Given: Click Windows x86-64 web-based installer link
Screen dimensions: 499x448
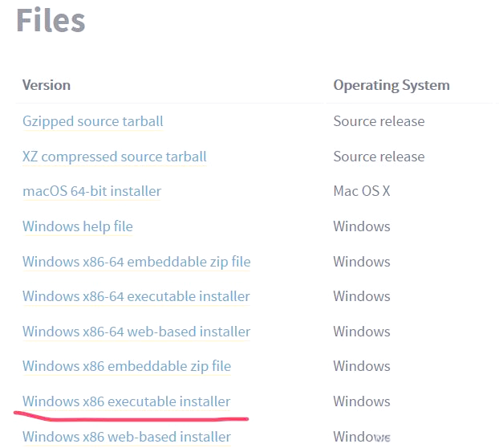Looking at the screenshot, I should 136,332.
